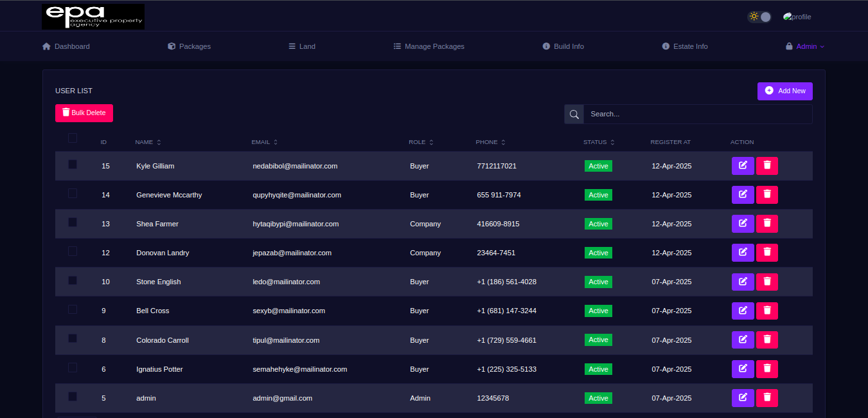Check the select-all header checkbox
Image resolution: width=868 pixels, height=418 pixels.
pos(73,138)
